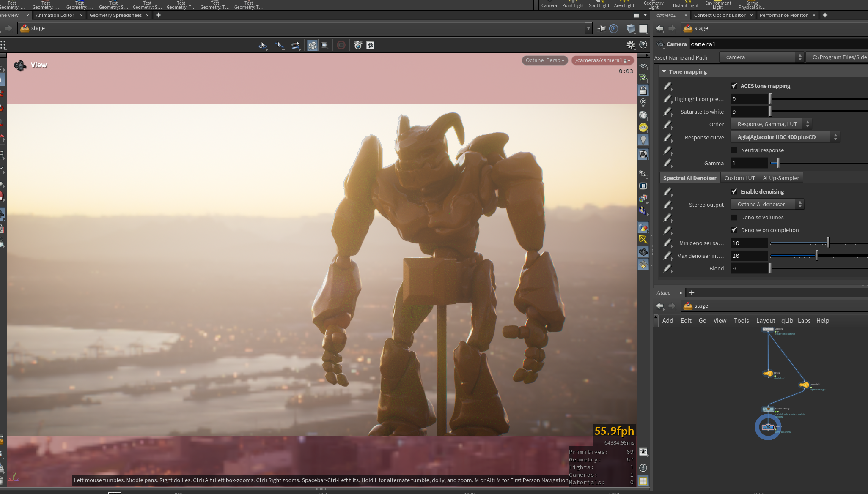
Task: Enable the Neutral response checkbox
Action: tap(734, 150)
